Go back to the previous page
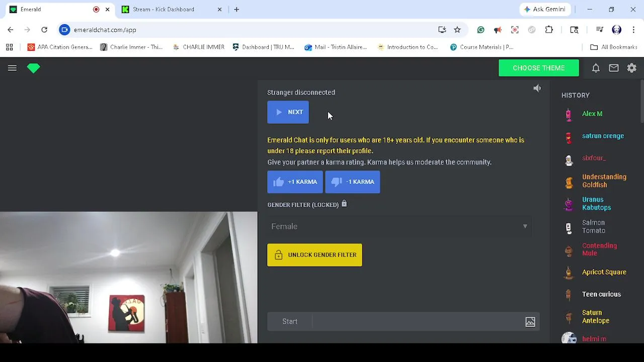This screenshot has width=644, height=362. [11, 30]
